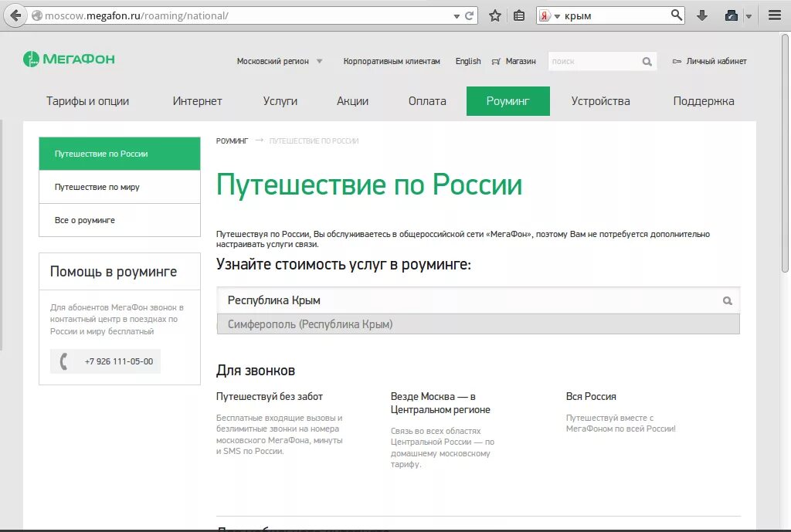This screenshot has width=791, height=532.
Task: Click the MegaFon logo
Action: point(69,59)
